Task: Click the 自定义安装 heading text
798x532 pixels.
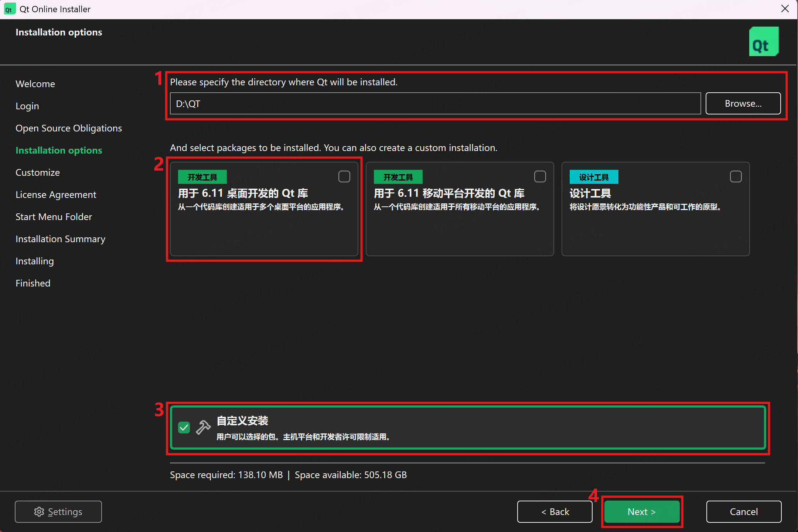Action: [x=242, y=421]
